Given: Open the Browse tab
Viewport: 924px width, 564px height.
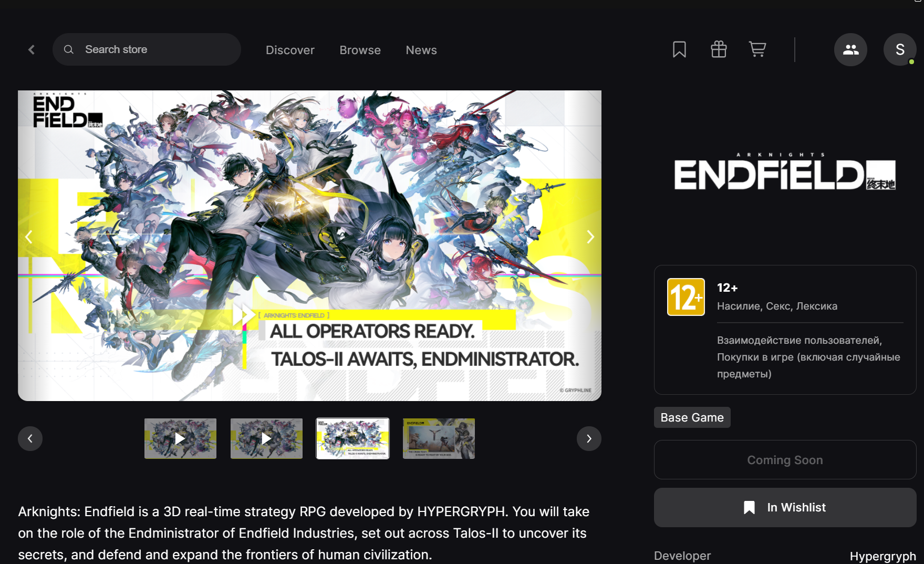Looking at the screenshot, I should tap(360, 50).
